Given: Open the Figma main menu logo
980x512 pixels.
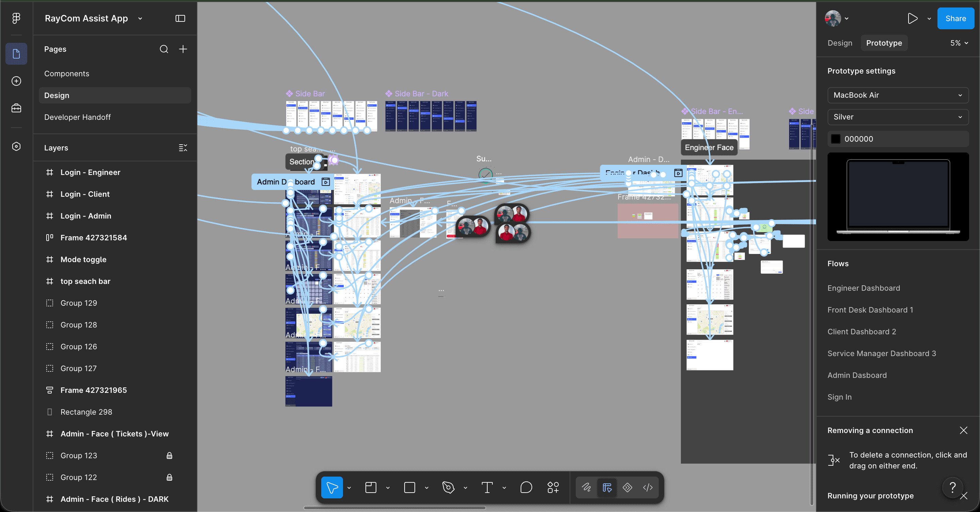Looking at the screenshot, I should click(16, 18).
